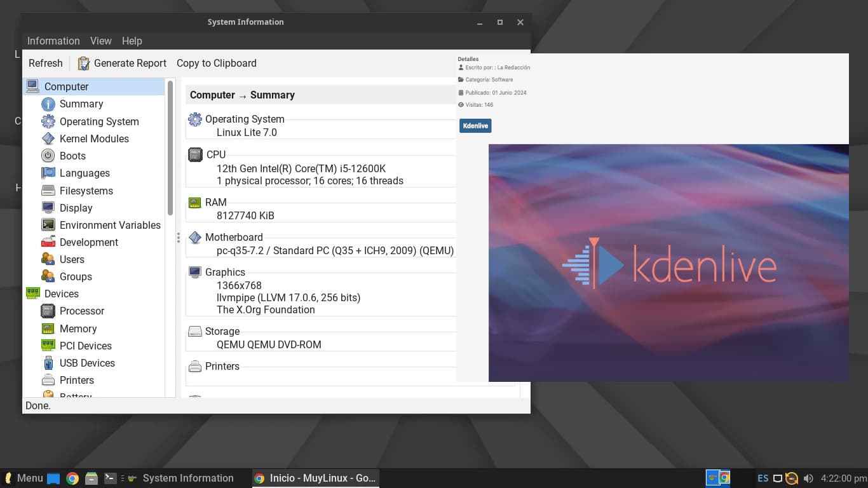This screenshot has width=868, height=488.
Task: Click the Kdenlive banner image
Action: [x=668, y=262]
